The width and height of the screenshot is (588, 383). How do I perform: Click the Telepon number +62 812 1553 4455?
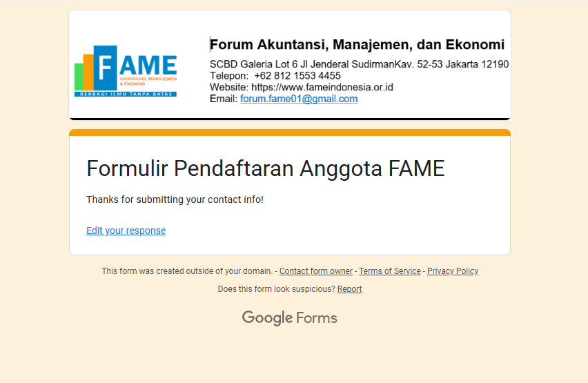tap(297, 76)
